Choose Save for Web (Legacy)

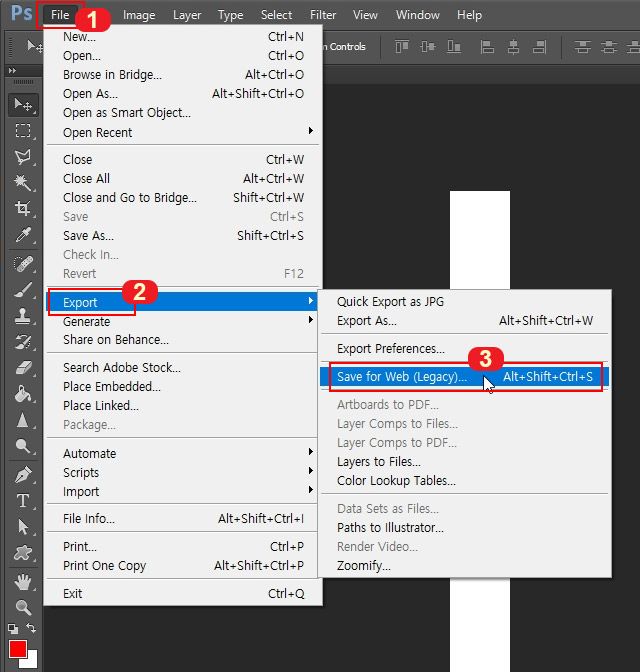coord(465,376)
